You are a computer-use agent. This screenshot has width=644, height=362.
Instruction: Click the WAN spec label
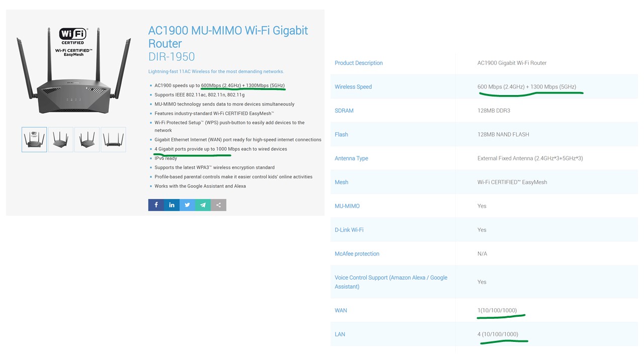[341, 311]
